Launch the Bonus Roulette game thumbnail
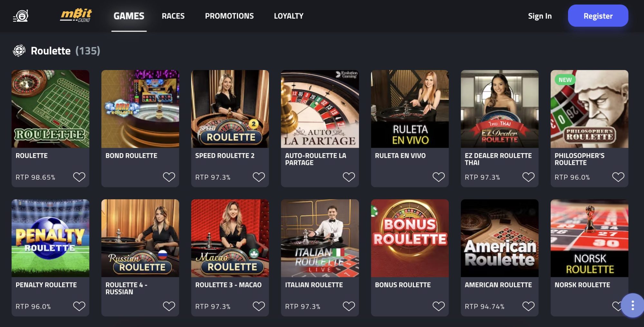 (x=410, y=238)
